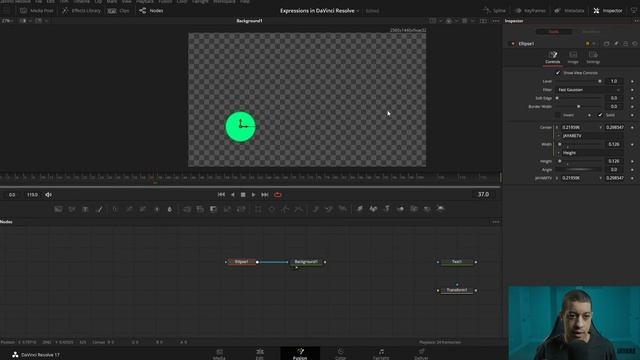Open the Keyframes panel
This screenshot has height=360, width=640.
[x=530, y=11]
